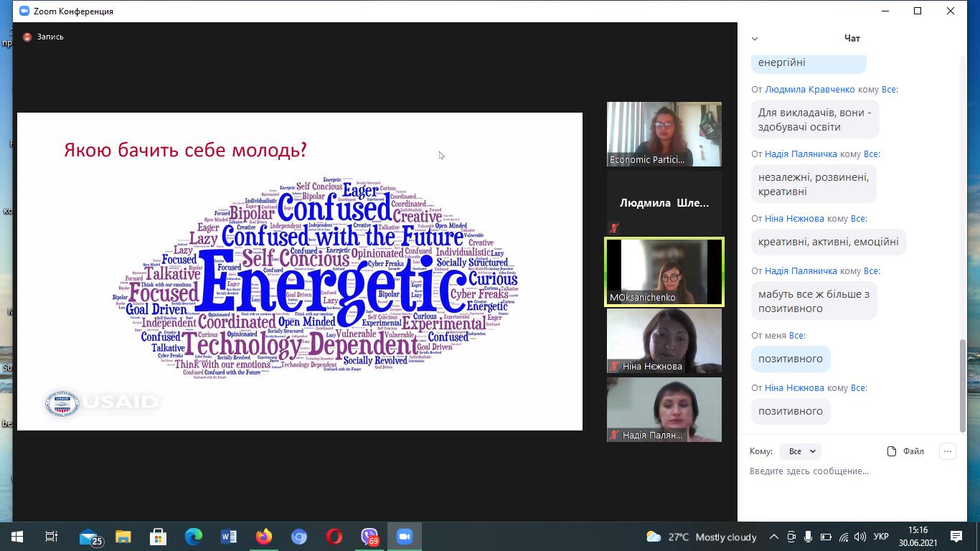The image size is (980, 551).
Task: Click 'Все' recipient after 'От меня'
Action: (796, 336)
